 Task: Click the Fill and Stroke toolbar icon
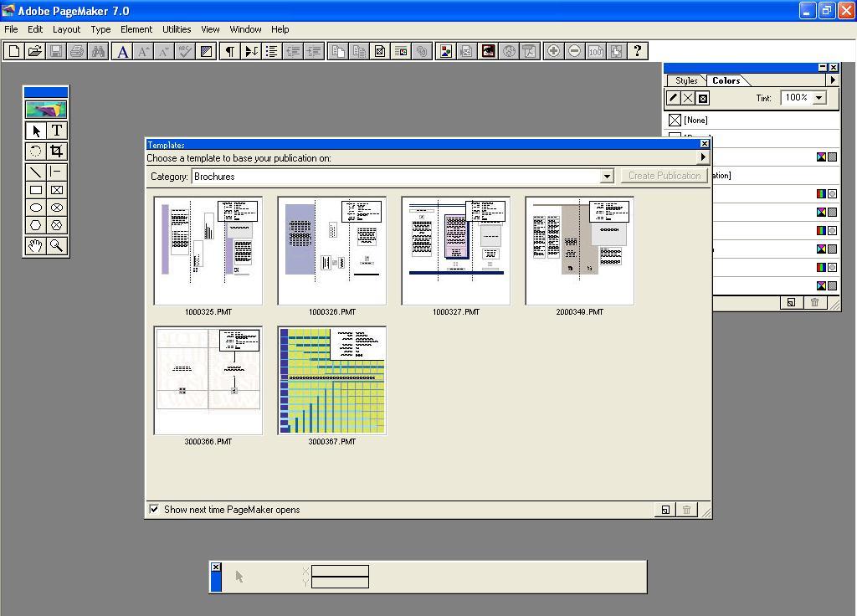[x=207, y=51]
